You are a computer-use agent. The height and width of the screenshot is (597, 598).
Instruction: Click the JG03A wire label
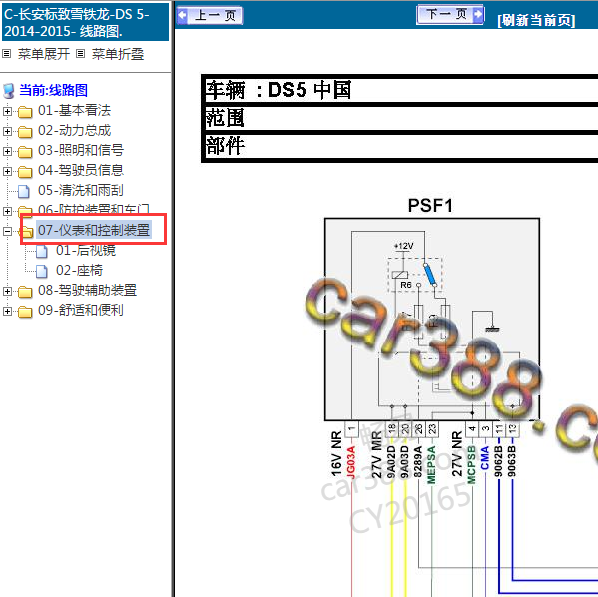pos(350,462)
